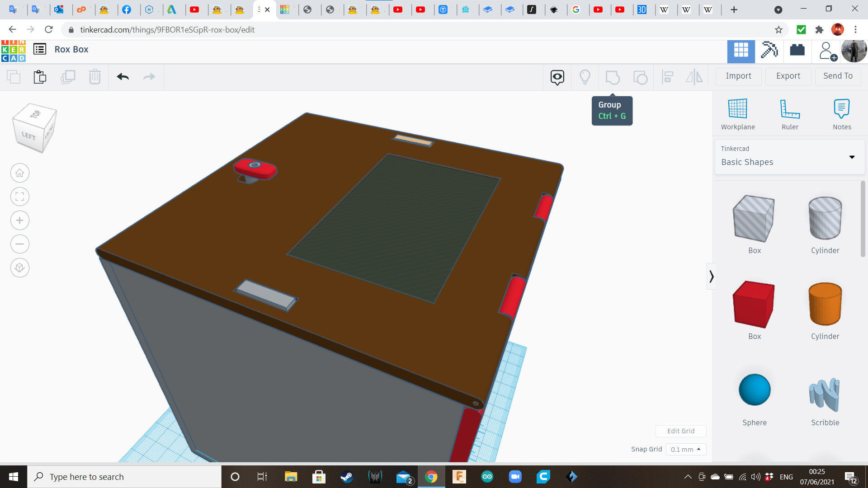The height and width of the screenshot is (488, 868).
Task: Click the Import button
Action: (x=738, y=76)
